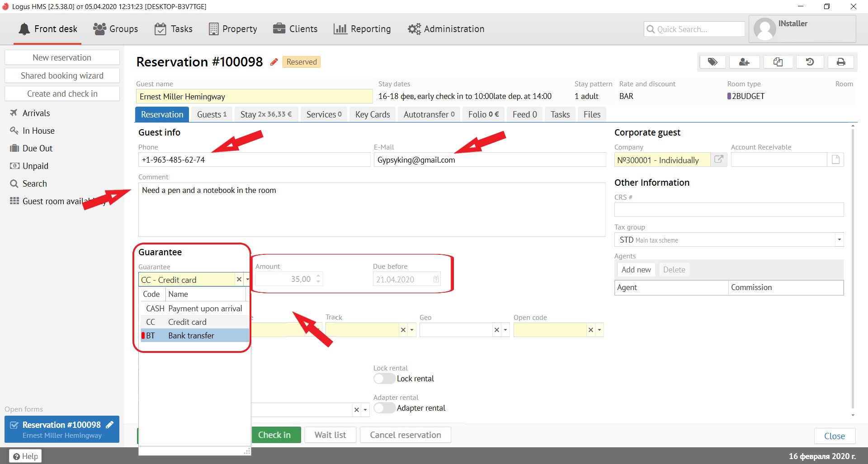Image resolution: width=868 pixels, height=464 pixels.
Task: Click the pencil icon in open form Reservation #100098
Action: [x=109, y=425]
